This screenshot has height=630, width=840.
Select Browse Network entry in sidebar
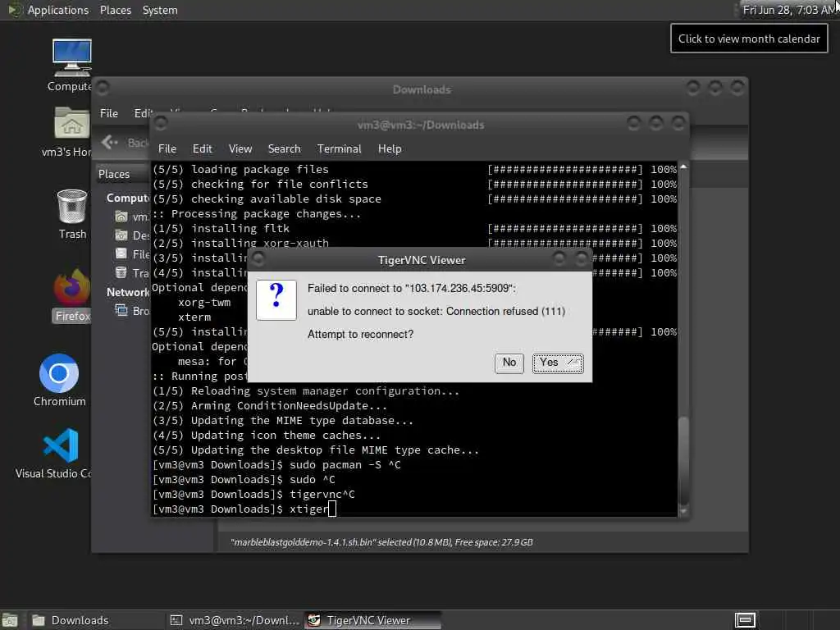[x=132, y=311]
